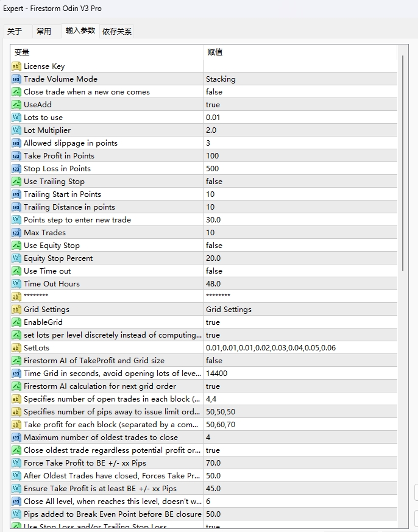This screenshot has height=532, width=418.
Task: Toggle the UseAdd true value
Action: [300, 104]
